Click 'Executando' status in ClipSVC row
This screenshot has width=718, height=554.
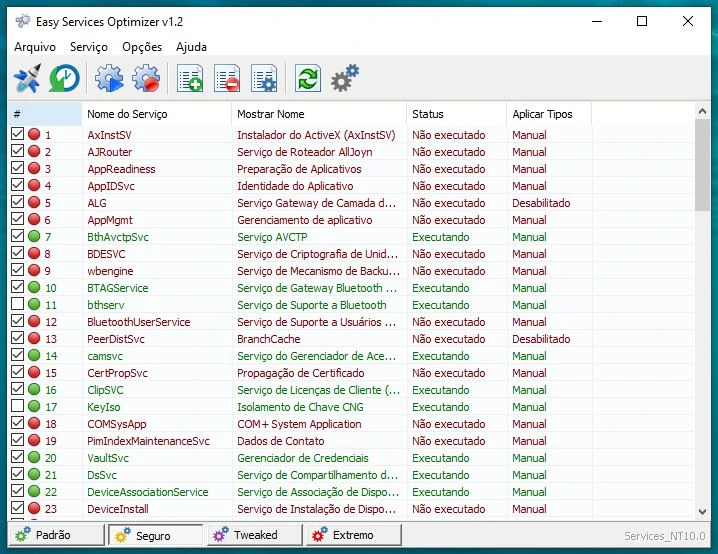coord(441,390)
